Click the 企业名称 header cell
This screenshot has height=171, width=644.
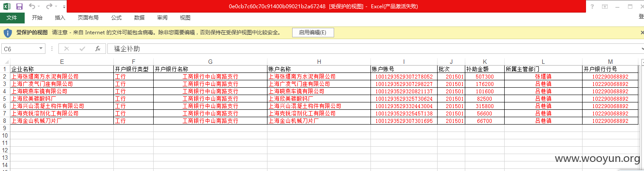click(62, 69)
